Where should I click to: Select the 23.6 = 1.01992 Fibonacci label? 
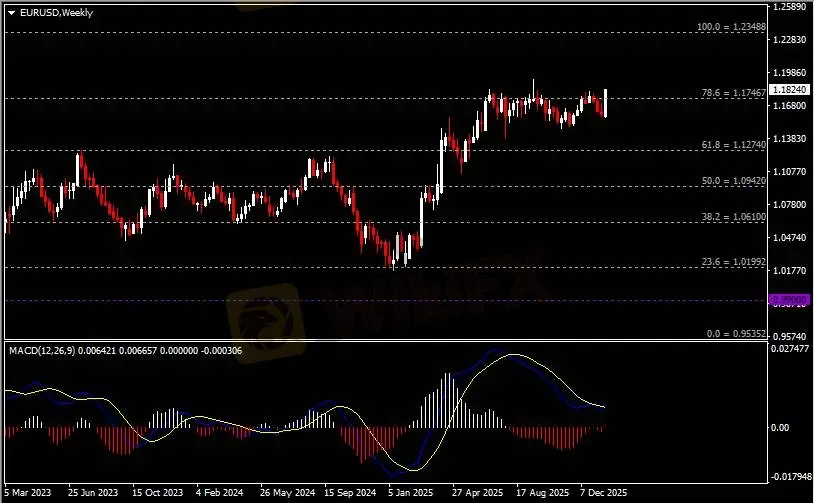[734, 262]
